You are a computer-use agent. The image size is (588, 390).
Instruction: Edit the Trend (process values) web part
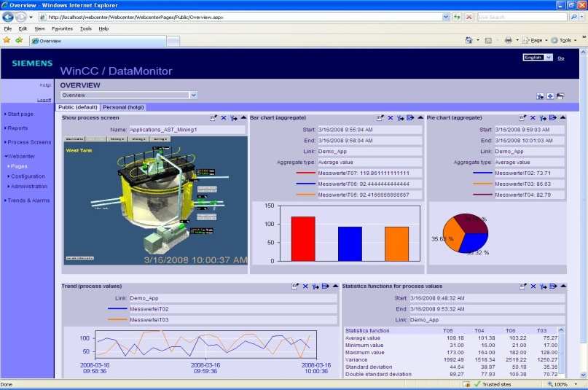click(x=295, y=286)
